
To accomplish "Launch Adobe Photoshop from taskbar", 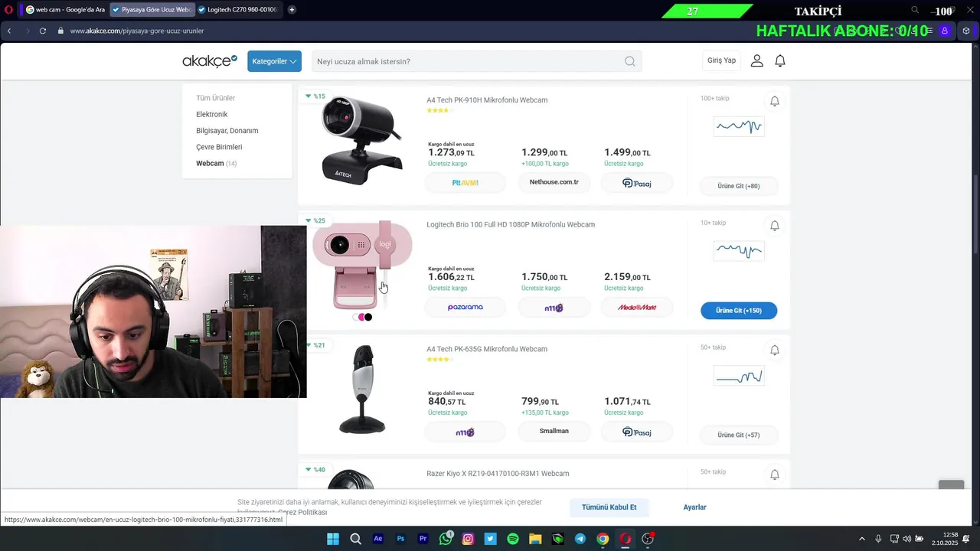I will (x=400, y=539).
